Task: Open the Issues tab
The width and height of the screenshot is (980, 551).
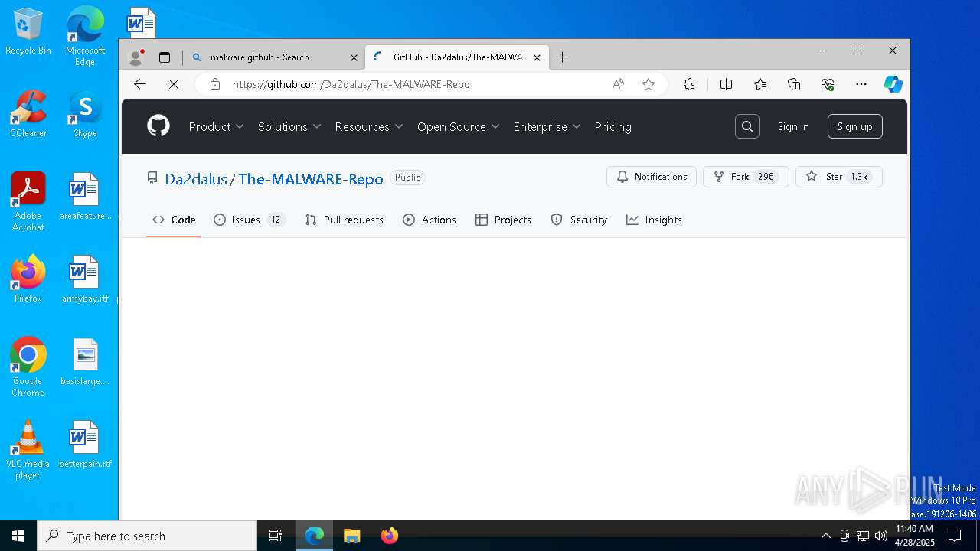Action: pyautogui.click(x=250, y=220)
